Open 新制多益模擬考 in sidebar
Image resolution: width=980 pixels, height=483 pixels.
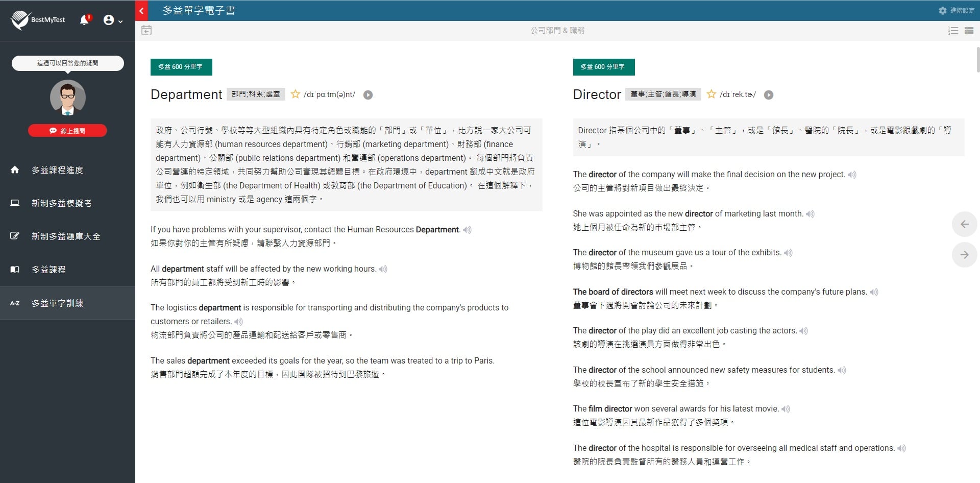point(67,203)
